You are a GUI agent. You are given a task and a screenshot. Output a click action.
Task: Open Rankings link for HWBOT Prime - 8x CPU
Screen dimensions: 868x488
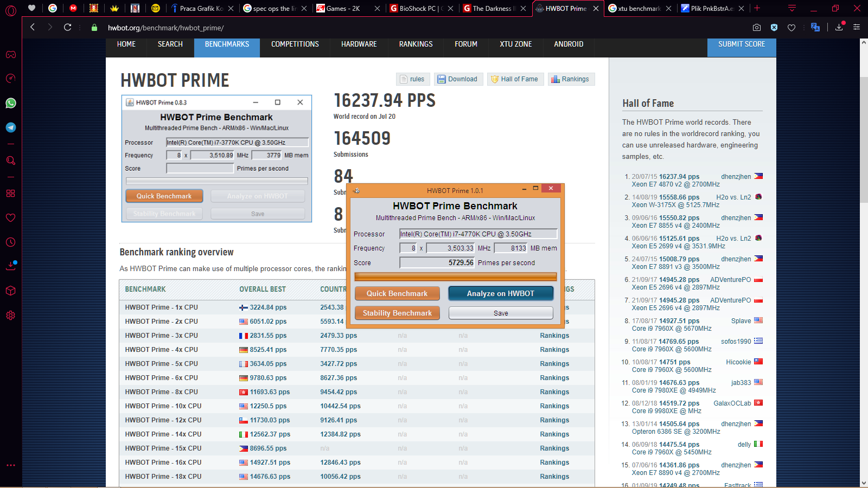pyautogui.click(x=554, y=392)
